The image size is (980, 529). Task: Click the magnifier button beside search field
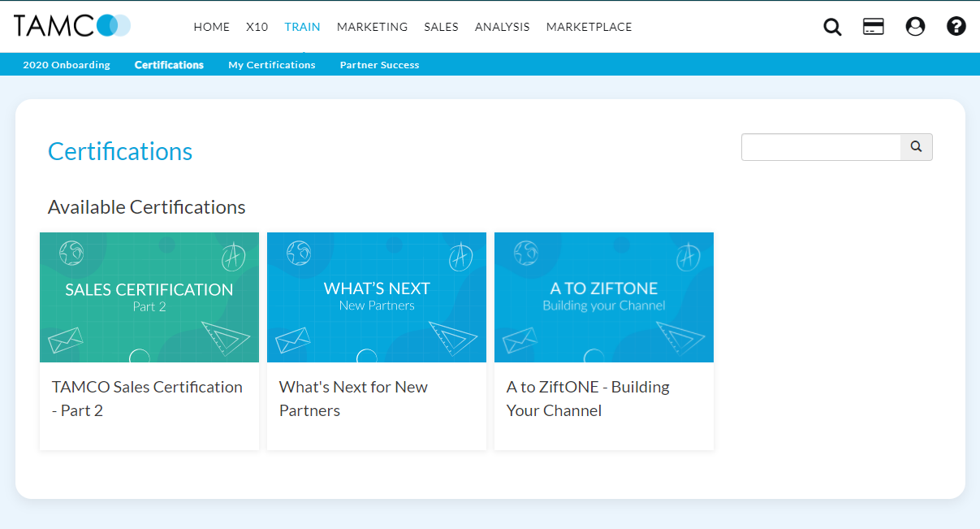917,147
